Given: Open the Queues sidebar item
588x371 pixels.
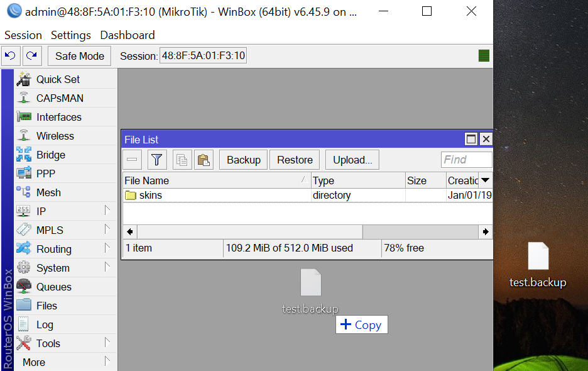Looking at the screenshot, I should point(65,287).
